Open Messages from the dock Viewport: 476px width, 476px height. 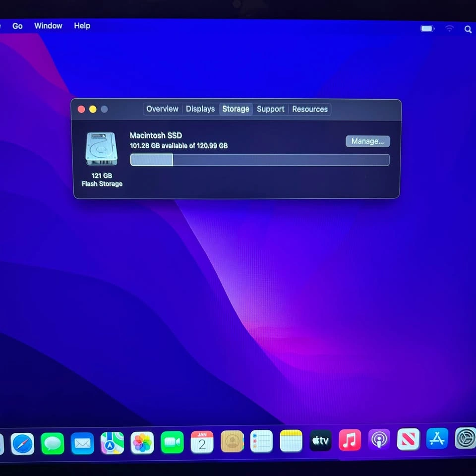click(53, 443)
